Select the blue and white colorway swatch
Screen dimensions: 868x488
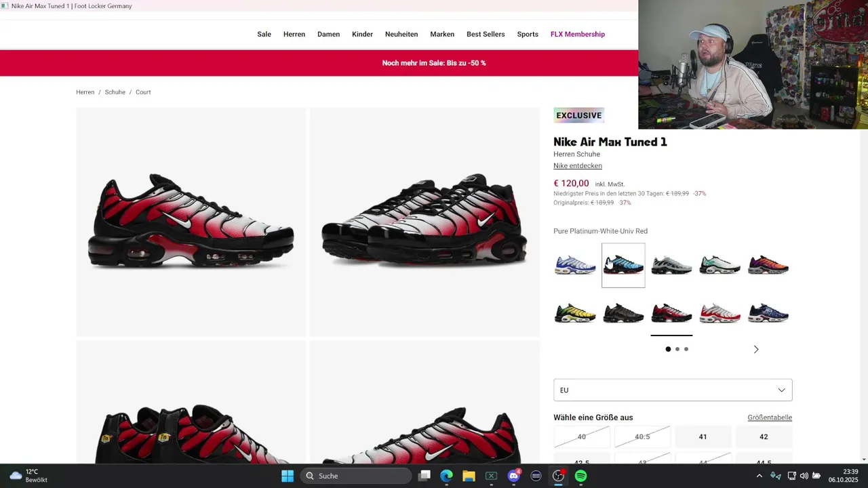(x=575, y=265)
